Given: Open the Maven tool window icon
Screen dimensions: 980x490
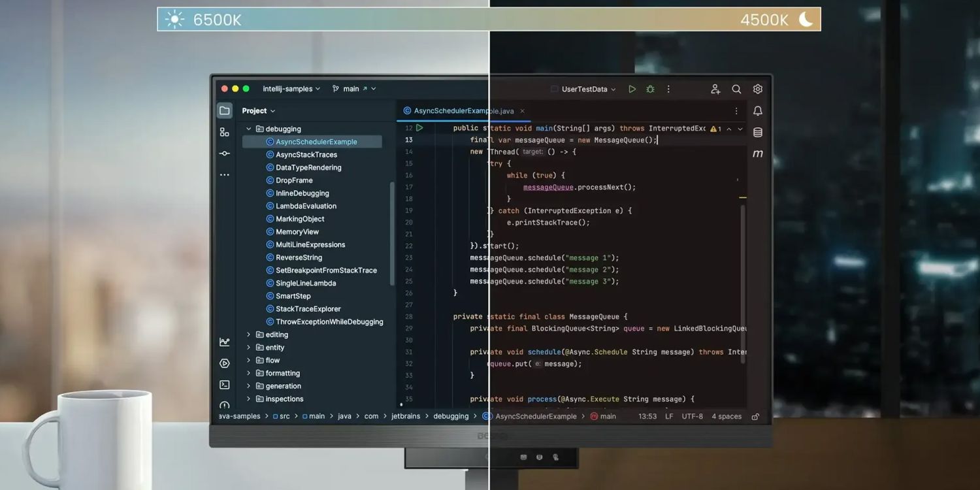Looking at the screenshot, I should (758, 154).
